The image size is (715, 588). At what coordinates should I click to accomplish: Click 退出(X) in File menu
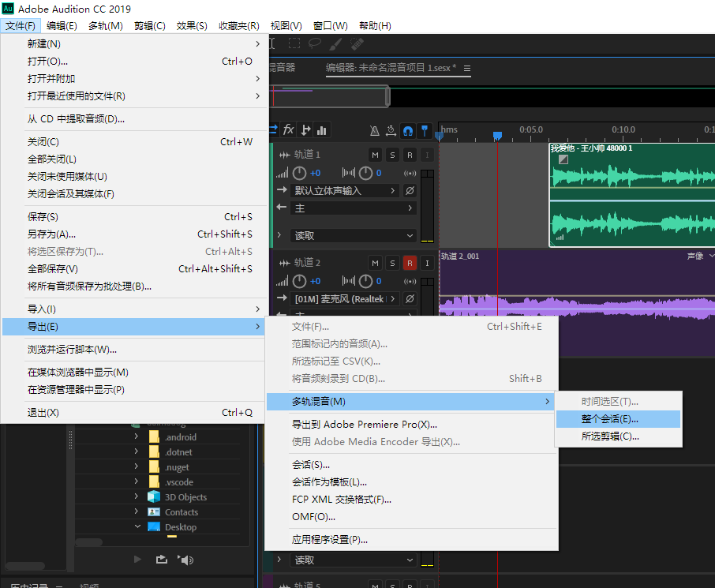coord(134,413)
